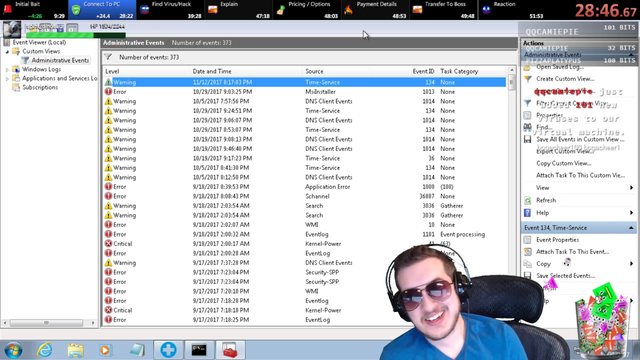
Task: Select the Schannel error event 36887
Action: click(304, 196)
